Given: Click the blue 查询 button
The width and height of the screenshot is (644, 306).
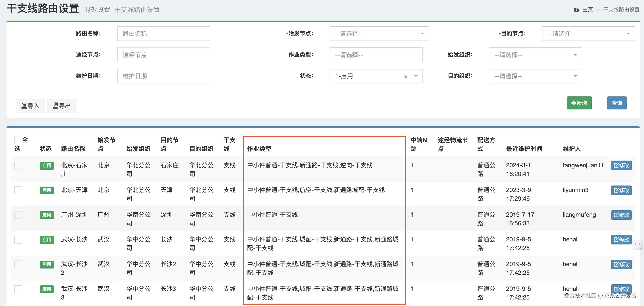Looking at the screenshot, I should pos(616,103).
